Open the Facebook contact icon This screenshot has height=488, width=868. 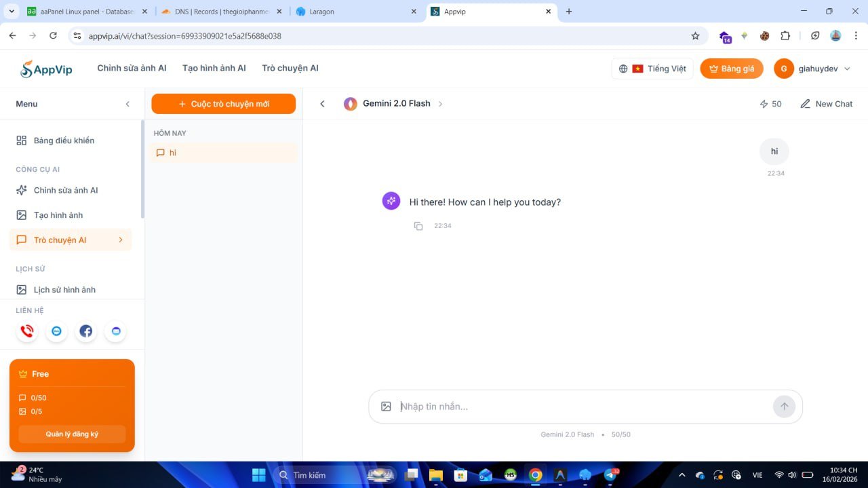click(85, 331)
